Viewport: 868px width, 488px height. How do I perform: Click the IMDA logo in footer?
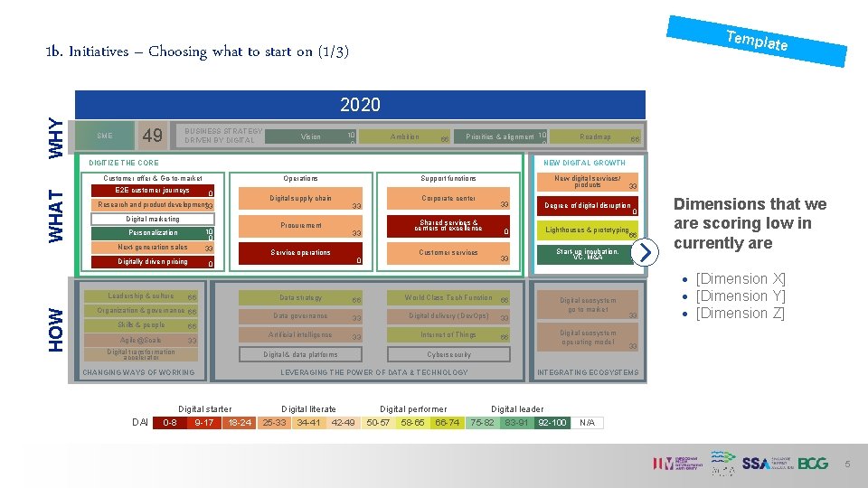coord(677,464)
